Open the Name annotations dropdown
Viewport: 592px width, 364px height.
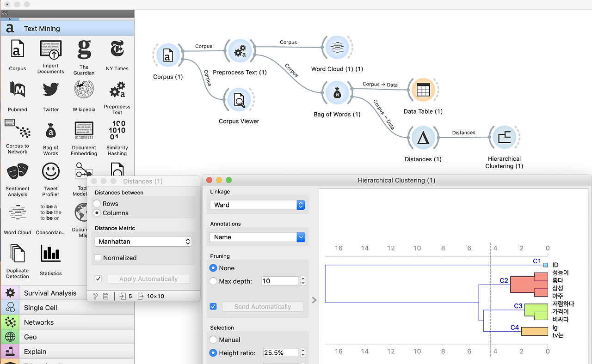coord(257,237)
